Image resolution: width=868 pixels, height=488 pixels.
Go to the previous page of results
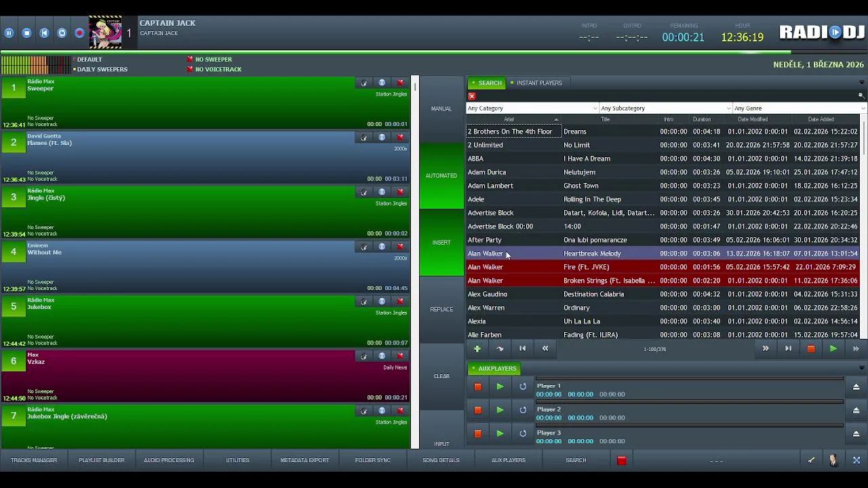pos(545,348)
